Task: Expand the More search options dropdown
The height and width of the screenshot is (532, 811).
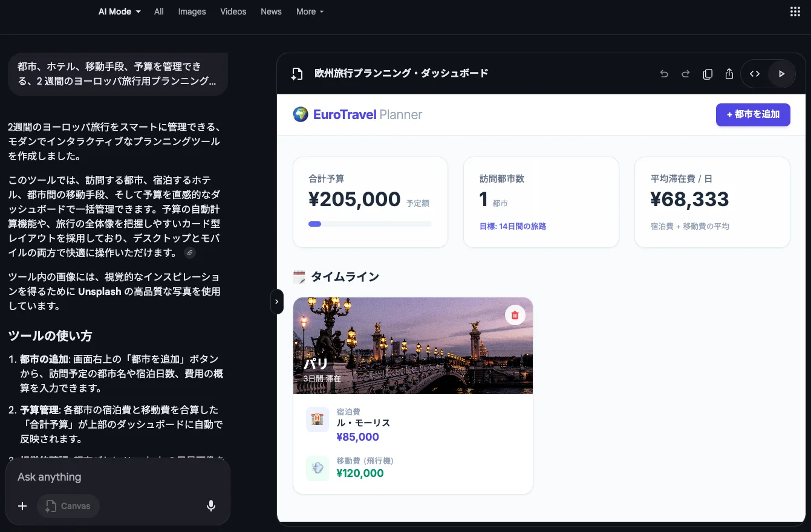Action: (309, 11)
